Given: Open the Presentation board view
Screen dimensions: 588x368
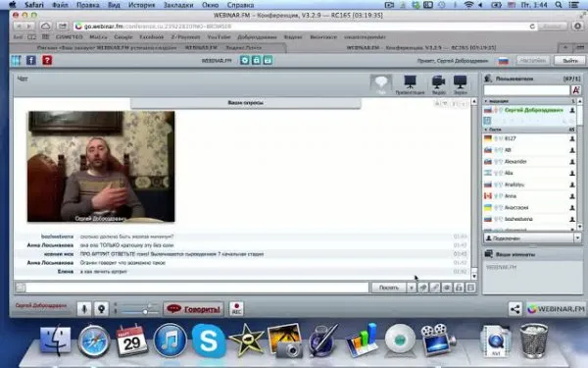Looking at the screenshot, I should [410, 84].
